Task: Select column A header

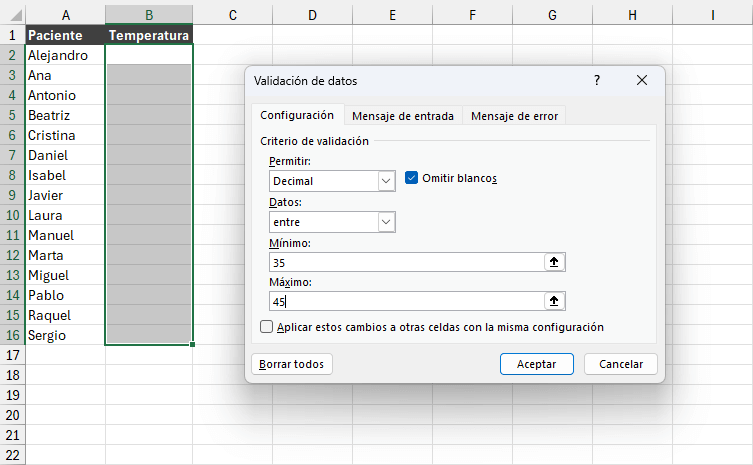Action: [x=66, y=15]
